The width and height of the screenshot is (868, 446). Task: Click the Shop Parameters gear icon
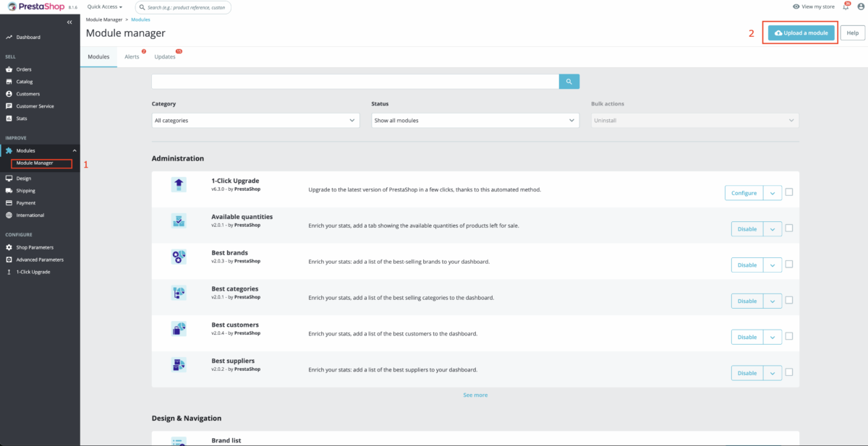(9, 247)
